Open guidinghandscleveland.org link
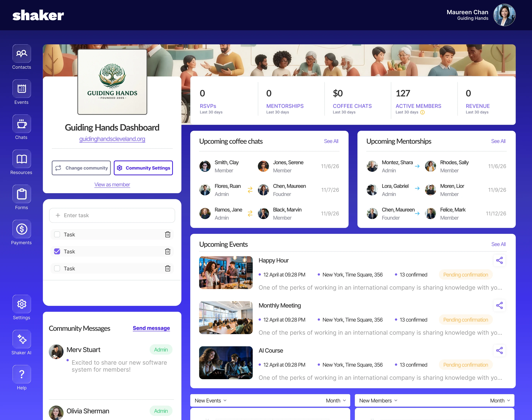This screenshot has width=532, height=420. [x=112, y=139]
